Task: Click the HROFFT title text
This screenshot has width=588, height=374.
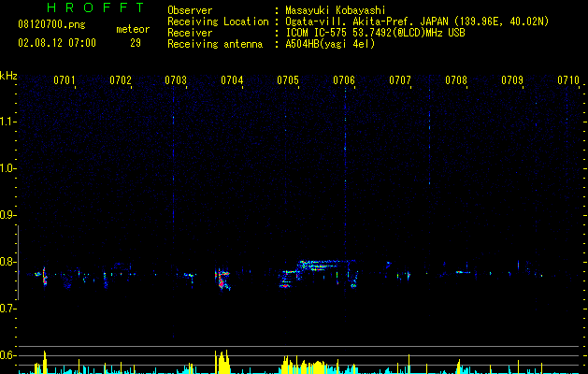Action: click(x=95, y=7)
